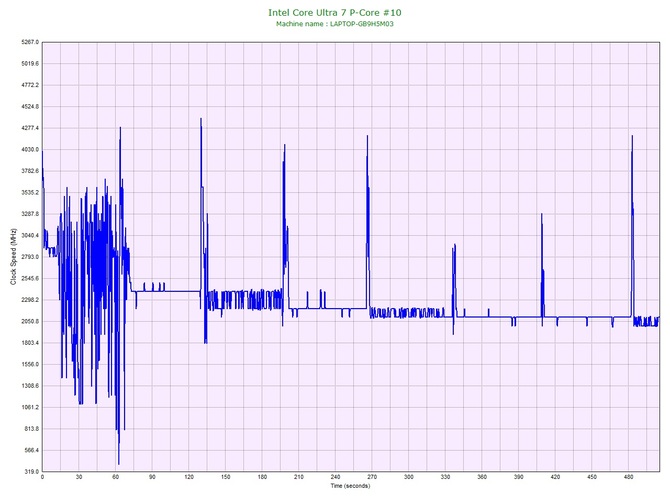Click the 813.8 y-axis value
The width and height of the screenshot is (670, 503).
point(31,429)
